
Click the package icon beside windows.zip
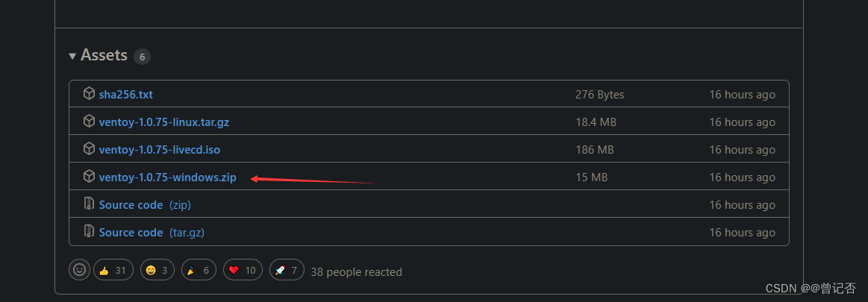tap(89, 177)
